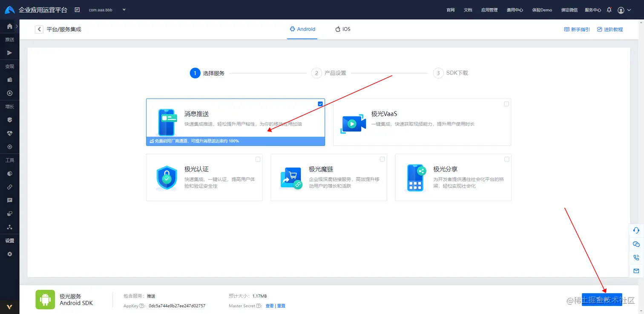Click 查看 to view Master Secret

(270, 306)
